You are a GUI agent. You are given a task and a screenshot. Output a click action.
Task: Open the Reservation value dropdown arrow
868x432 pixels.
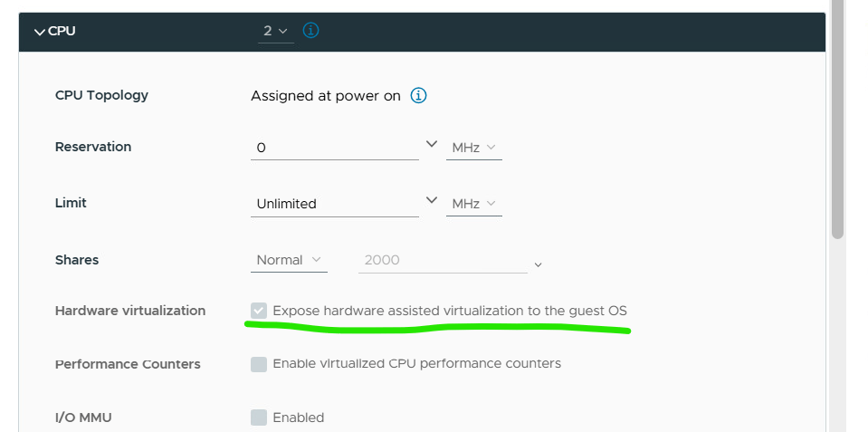431,145
